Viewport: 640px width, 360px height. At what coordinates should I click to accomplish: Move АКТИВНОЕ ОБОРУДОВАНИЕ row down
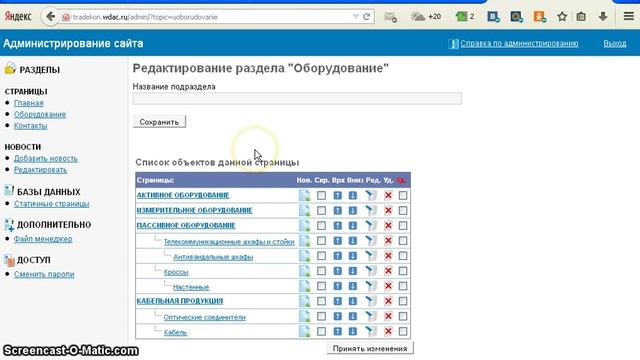click(x=353, y=196)
